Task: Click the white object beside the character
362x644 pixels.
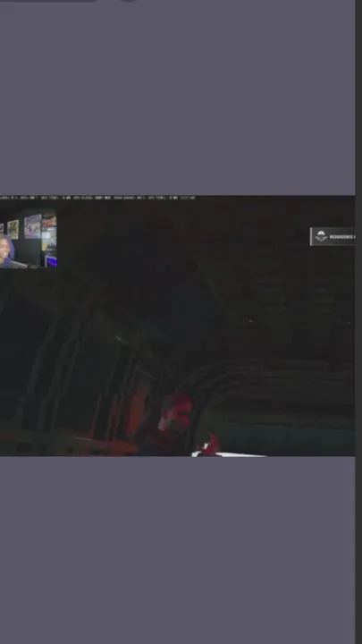Action: tap(228, 453)
